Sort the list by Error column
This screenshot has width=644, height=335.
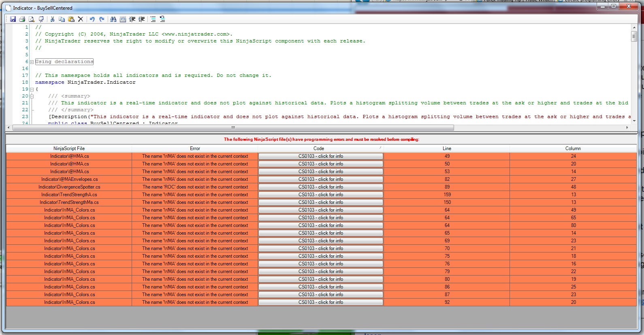click(195, 148)
